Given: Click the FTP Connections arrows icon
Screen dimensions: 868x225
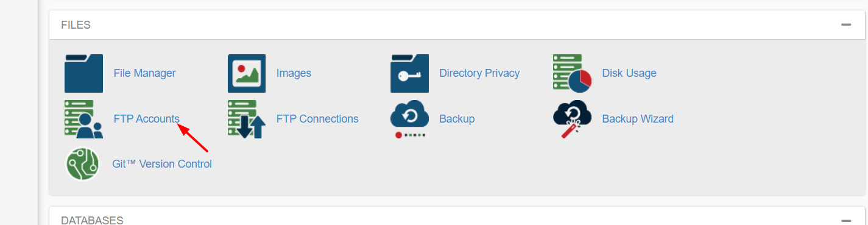Looking at the screenshot, I should pos(247,119).
